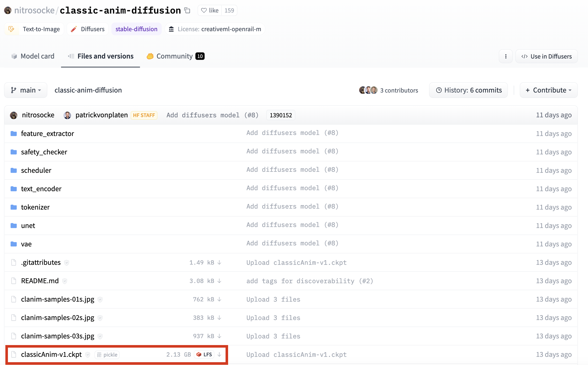Screen dimensions: 588x365
Task: Click the fork/branch icon near main
Action: 14,90
